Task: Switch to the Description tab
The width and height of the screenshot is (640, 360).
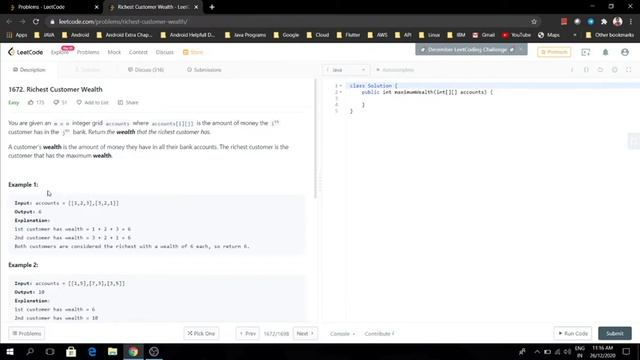Action: 29,70
